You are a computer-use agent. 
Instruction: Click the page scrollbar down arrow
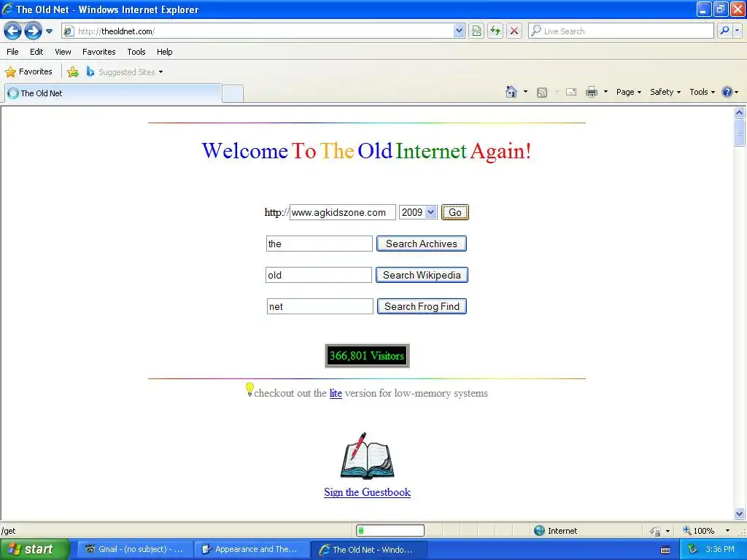pyautogui.click(x=740, y=514)
